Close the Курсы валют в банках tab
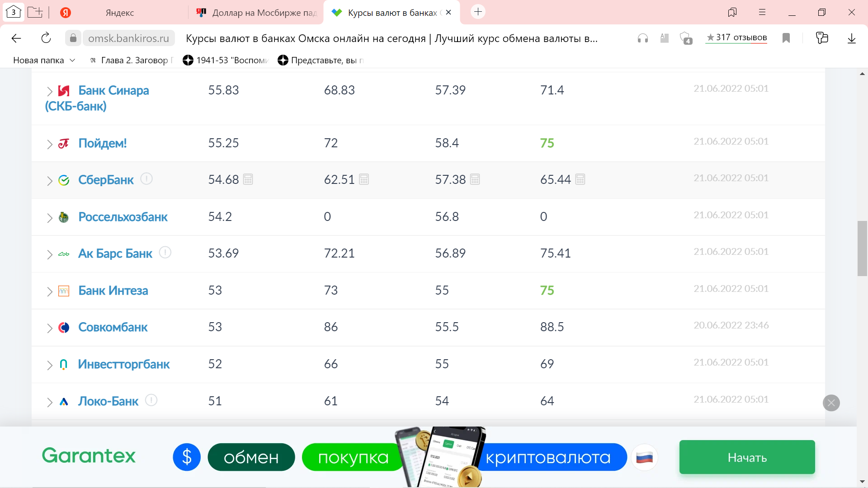 [448, 13]
